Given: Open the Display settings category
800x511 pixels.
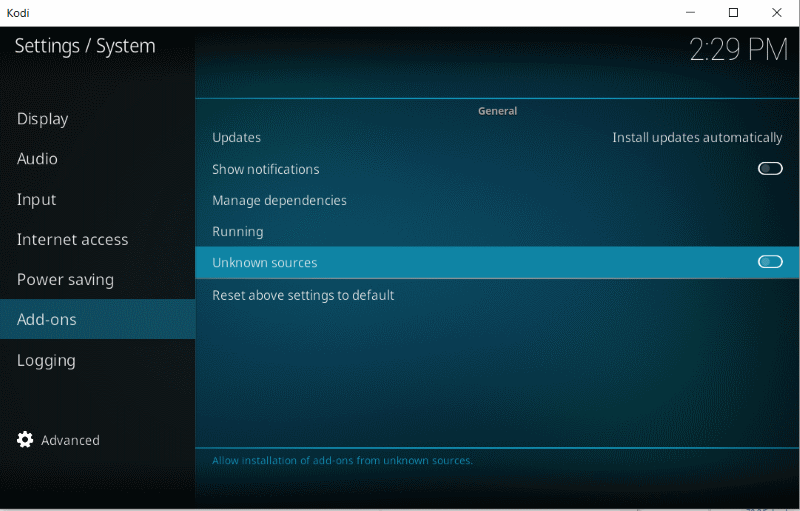Looking at the screenshot, I should tap(97, 119).
